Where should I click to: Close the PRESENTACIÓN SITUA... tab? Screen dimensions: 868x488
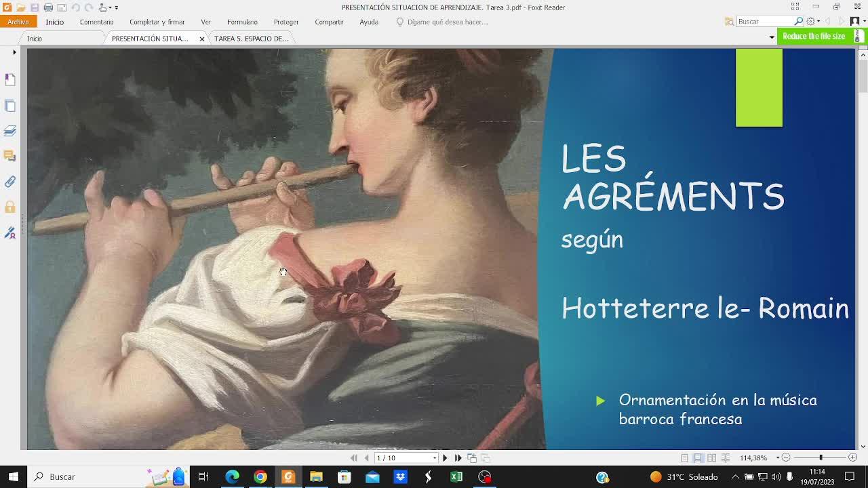click(202, 39)
